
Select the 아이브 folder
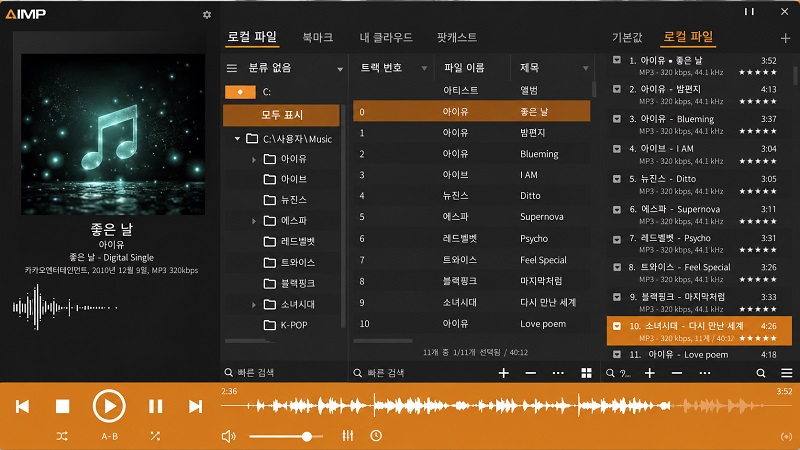[286, 179]
